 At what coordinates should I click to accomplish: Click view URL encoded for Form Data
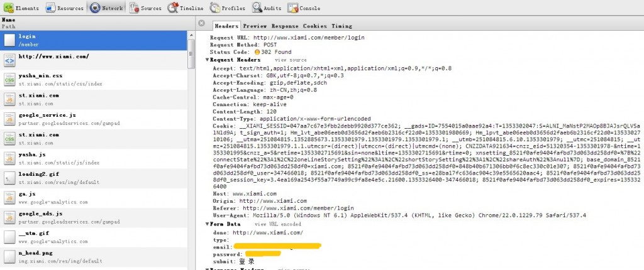click(278, 224)
